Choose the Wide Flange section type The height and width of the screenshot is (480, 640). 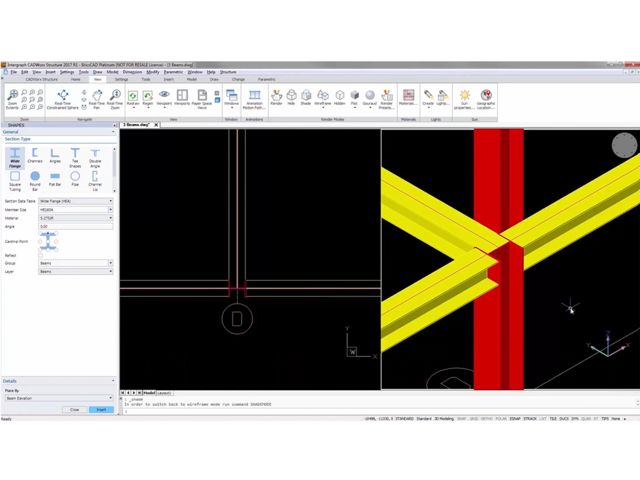[15, 158]
